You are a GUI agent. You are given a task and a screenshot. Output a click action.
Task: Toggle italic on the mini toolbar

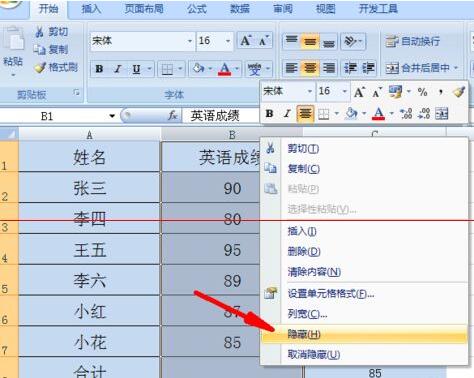click(287, 114)
